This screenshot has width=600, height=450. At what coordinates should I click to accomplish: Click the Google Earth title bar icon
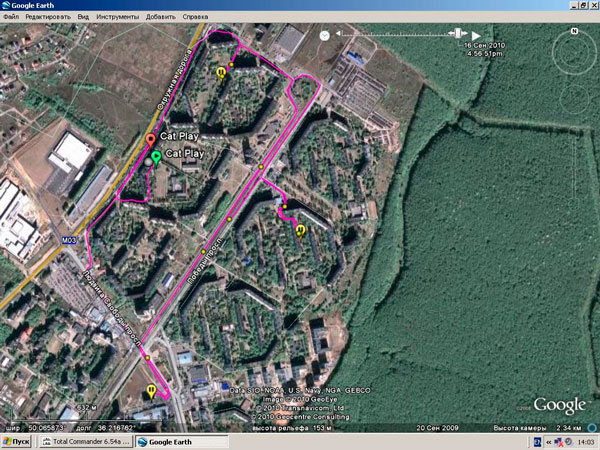click(x=6, y=5)
